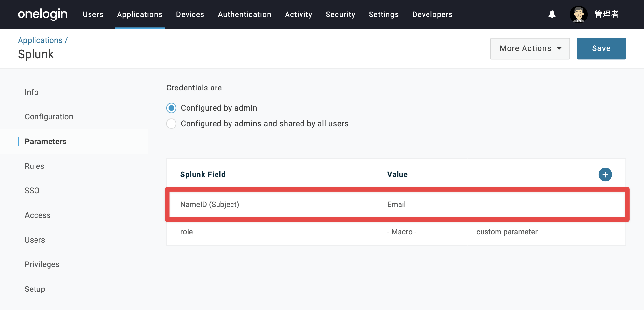644x310 pixels.
Task: Open the Developers top menu
Action: coord(432,14)
